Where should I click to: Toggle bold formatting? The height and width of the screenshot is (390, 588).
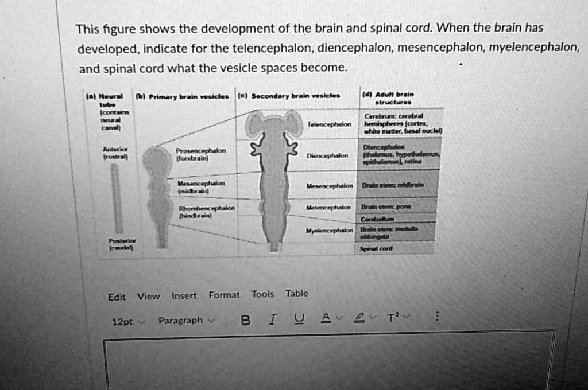pyautogui.click(x=246, y=320)
